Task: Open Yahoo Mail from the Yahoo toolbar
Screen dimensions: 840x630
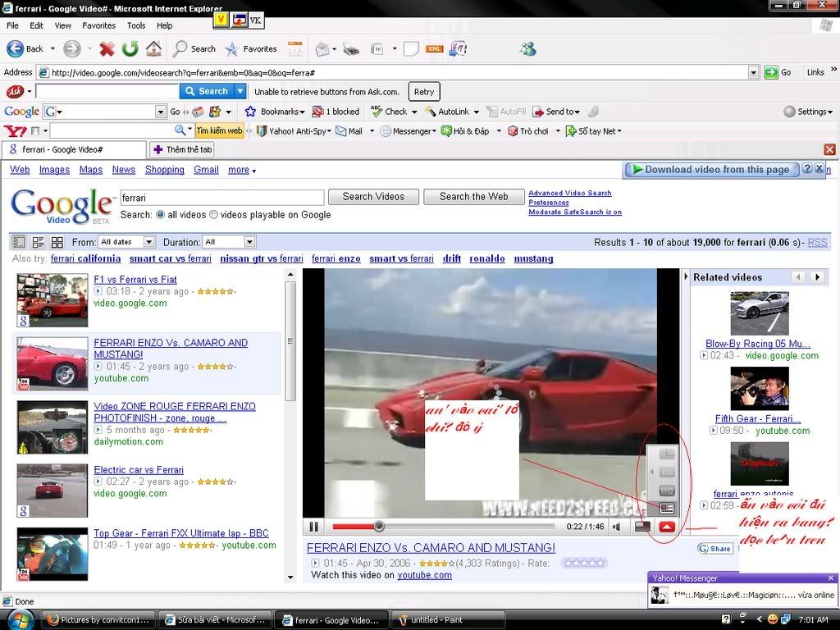Action: (x=349, y=130)
